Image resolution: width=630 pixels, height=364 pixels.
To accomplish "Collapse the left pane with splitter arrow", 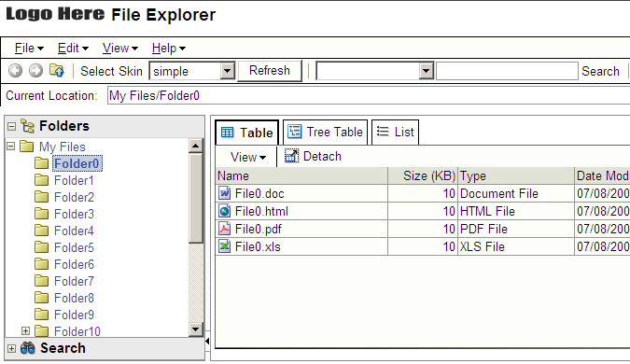I will tap(207, 341).
